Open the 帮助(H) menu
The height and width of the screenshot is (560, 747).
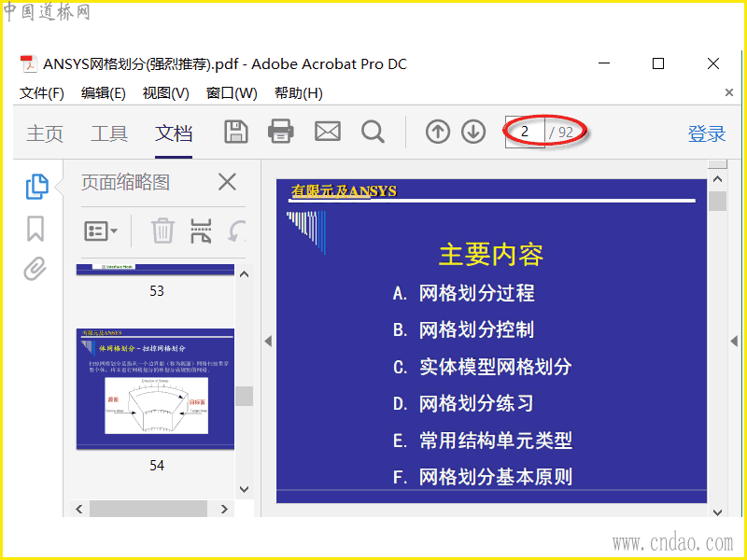(x=299, y=93)
